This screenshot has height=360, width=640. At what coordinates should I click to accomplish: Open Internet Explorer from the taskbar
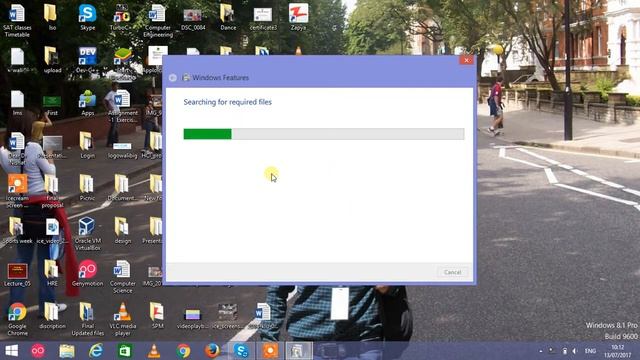point(96,351)
